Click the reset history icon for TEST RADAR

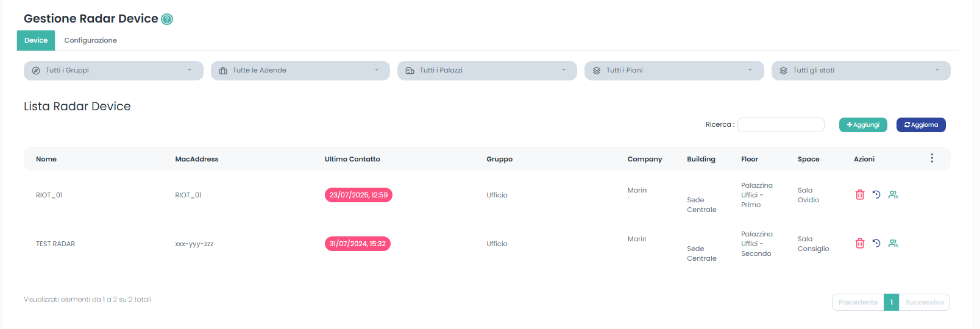(x=876, y=244)
